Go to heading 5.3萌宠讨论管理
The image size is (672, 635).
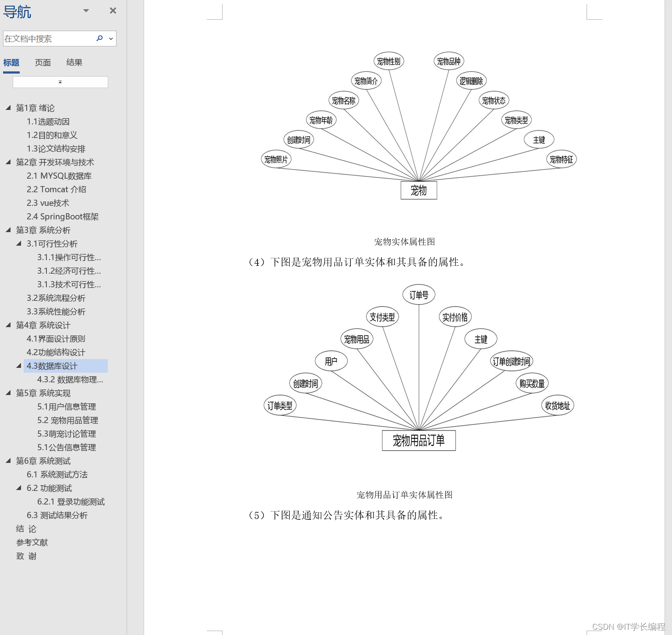click(67, 434)
